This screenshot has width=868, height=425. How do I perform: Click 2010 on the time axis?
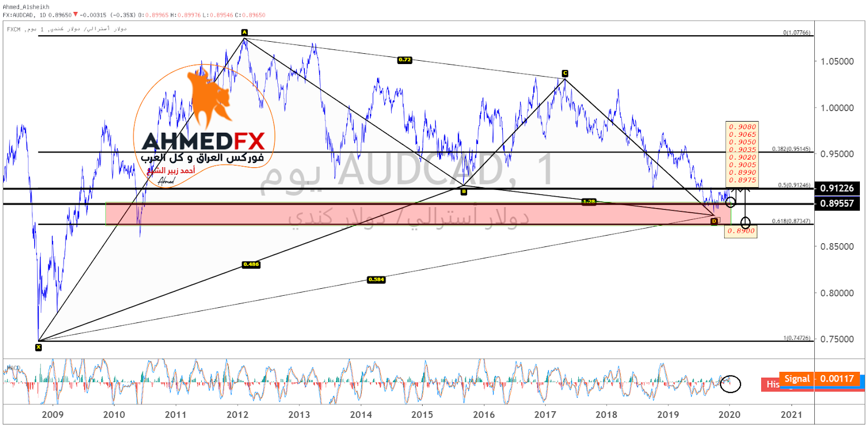click(114, 415)
